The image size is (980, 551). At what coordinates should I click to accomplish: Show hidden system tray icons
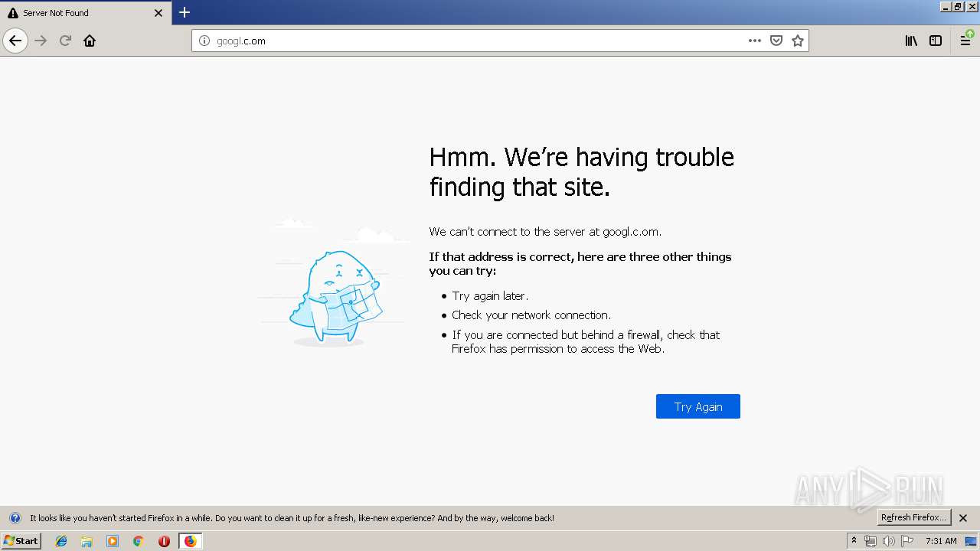point(854,541)
